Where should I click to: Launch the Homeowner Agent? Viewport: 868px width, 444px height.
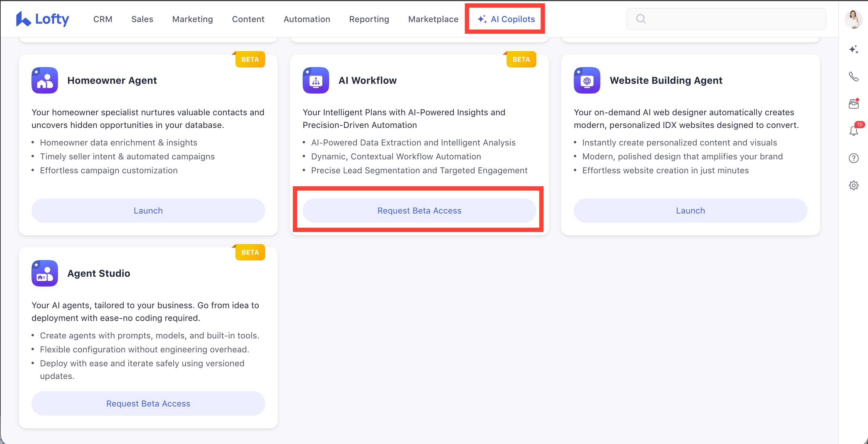[x=148, y=211]
